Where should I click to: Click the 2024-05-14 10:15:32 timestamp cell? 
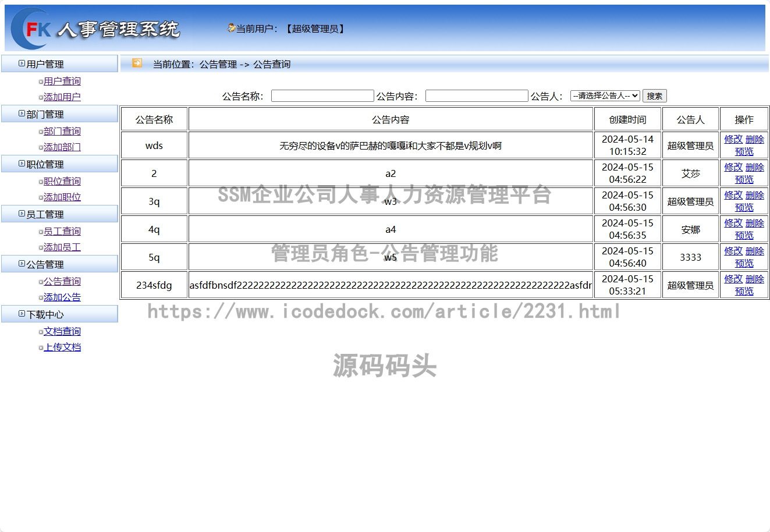(x=627, y=146)
